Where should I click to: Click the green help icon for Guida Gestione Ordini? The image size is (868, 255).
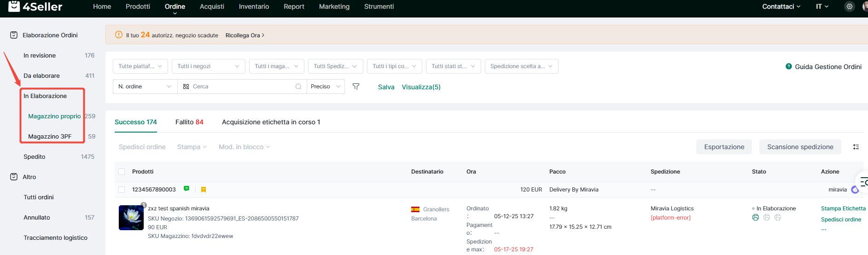pos(789,66)
